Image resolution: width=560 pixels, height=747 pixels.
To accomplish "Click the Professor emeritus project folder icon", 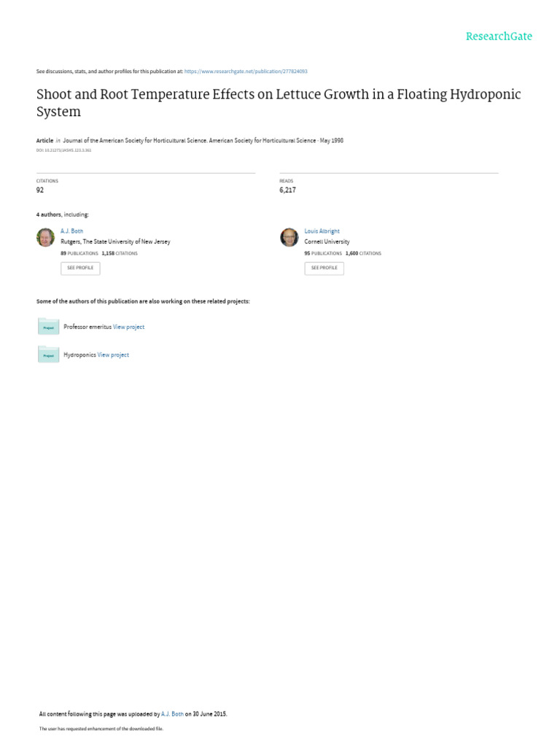I will coord(48,327).
